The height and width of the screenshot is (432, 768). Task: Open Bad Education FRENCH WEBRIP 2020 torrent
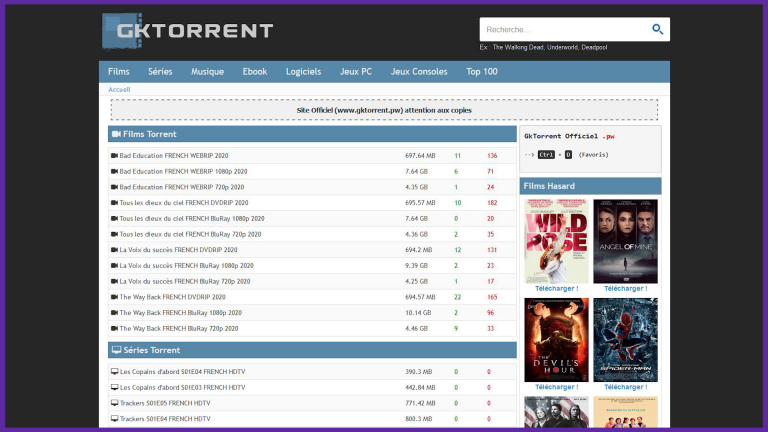(x=174, y=156)
